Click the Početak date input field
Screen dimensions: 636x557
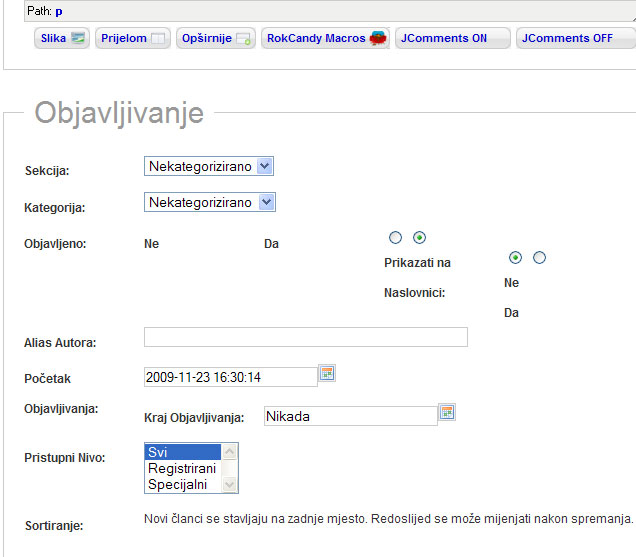click(230, 377)
